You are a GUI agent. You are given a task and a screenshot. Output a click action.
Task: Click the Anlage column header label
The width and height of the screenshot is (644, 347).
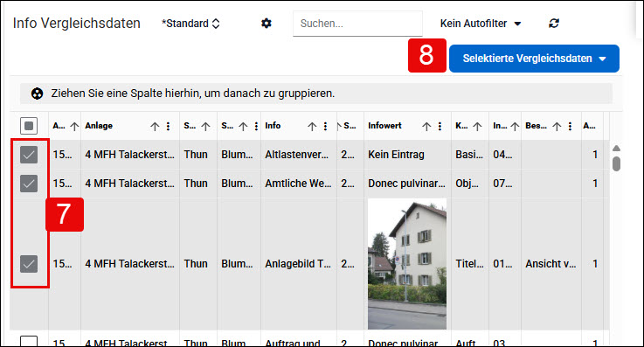(x=99, y=126)
